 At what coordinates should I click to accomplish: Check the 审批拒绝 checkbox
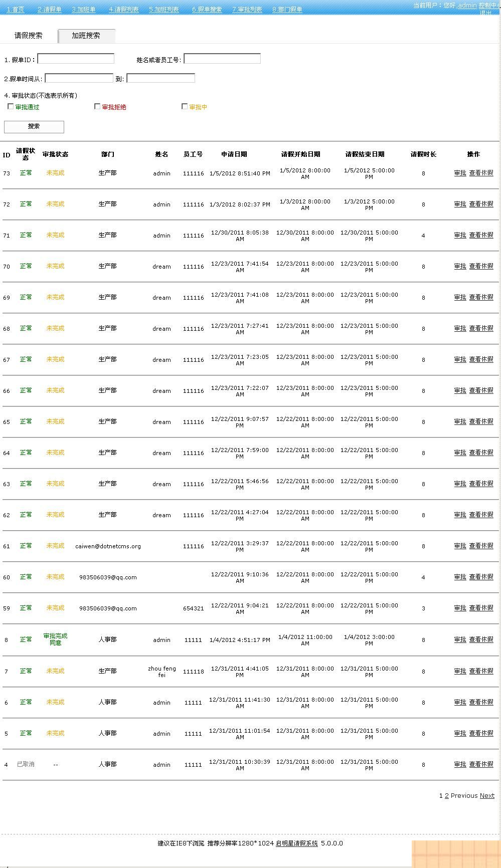point(97,106)
